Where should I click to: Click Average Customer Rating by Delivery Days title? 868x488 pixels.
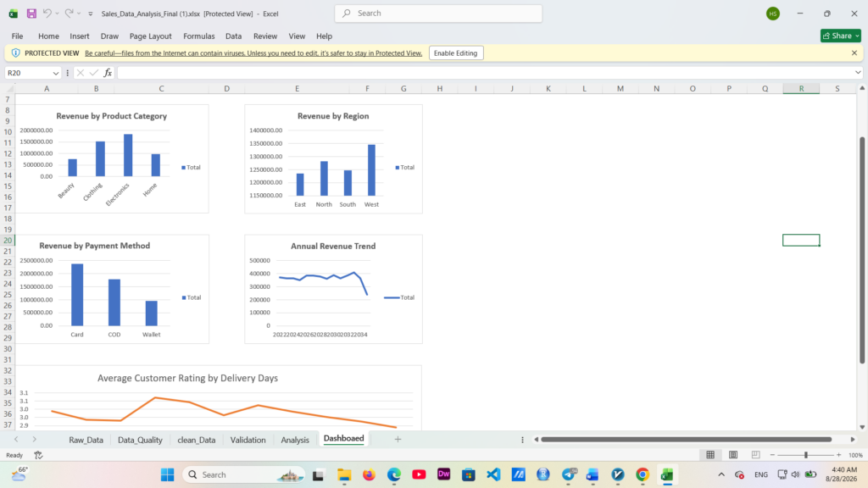[187, 378]
